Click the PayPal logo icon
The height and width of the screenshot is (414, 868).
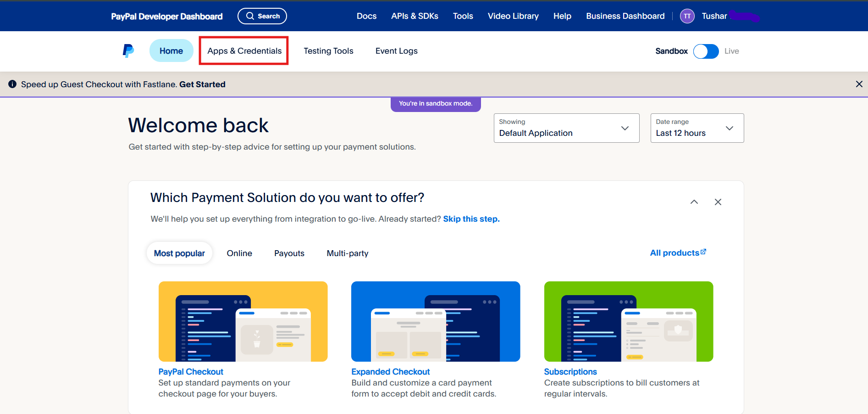pyautogui.click(x=128, y=50)
